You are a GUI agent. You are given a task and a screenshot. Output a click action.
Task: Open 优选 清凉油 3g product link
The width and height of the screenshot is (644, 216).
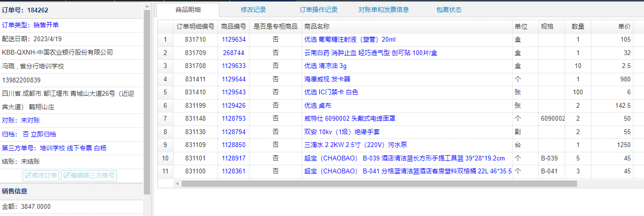coord(325,66)
